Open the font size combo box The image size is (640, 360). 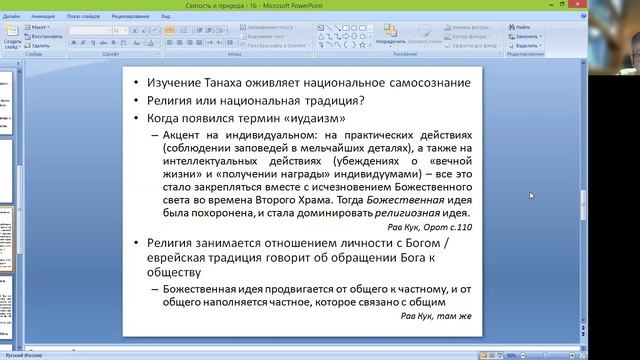click(120, 31)
